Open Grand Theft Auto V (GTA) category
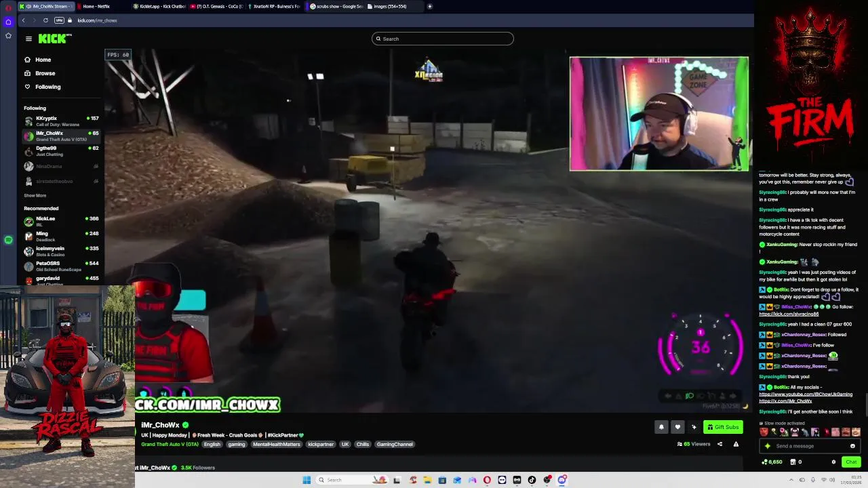Screen dimensions: 868x488 [x=170, y=444]
